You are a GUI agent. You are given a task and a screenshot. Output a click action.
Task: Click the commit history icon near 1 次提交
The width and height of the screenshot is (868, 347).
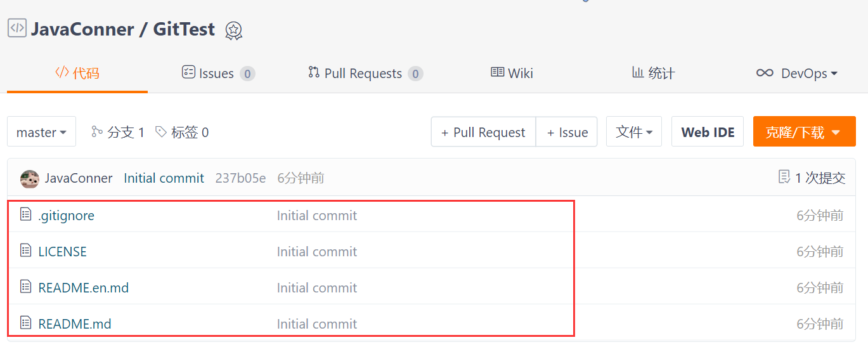[784, 178]
